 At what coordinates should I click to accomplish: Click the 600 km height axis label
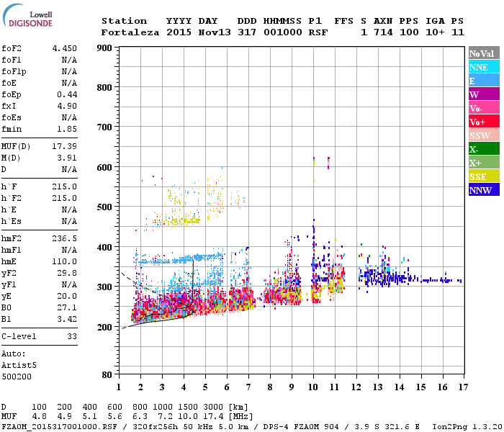tap(104, 168)
